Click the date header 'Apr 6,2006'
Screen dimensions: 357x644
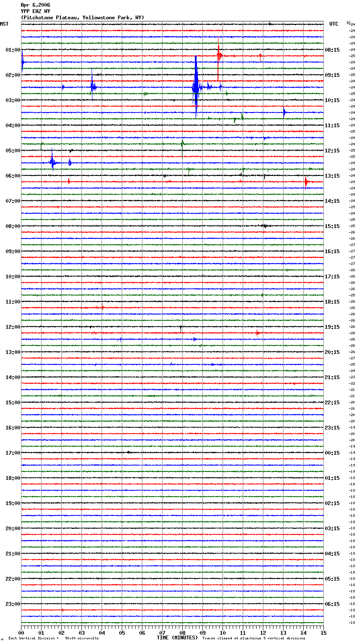pos(35,5)
